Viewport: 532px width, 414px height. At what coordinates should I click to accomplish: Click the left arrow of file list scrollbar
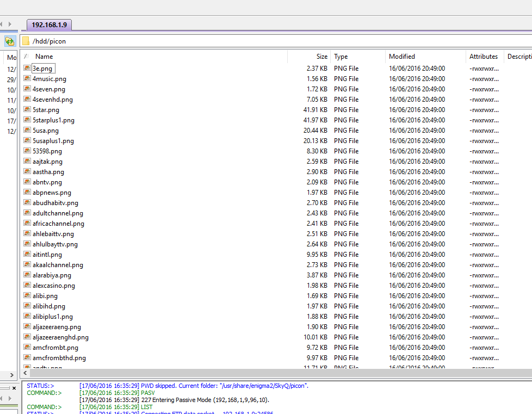click(25, 373)
